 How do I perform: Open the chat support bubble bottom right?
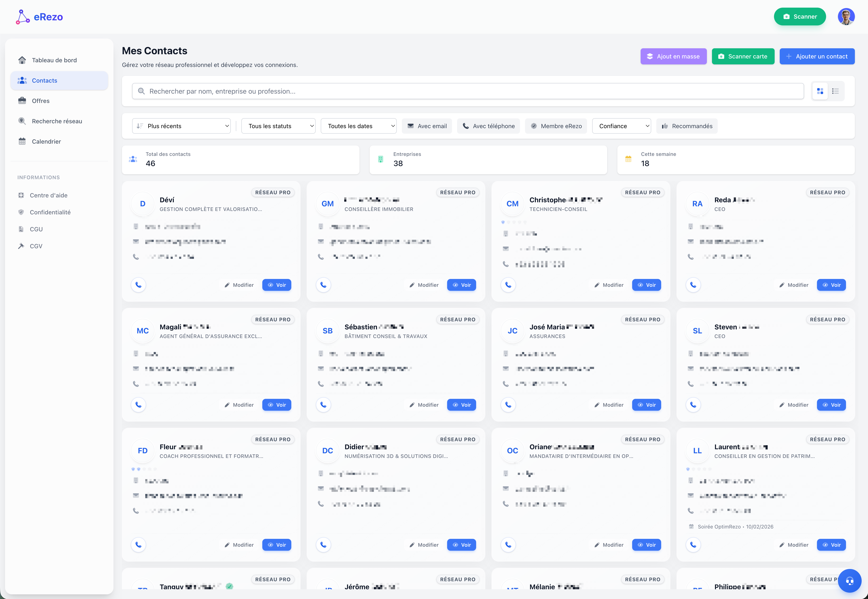pyautogui.click(x=850, y=581)
